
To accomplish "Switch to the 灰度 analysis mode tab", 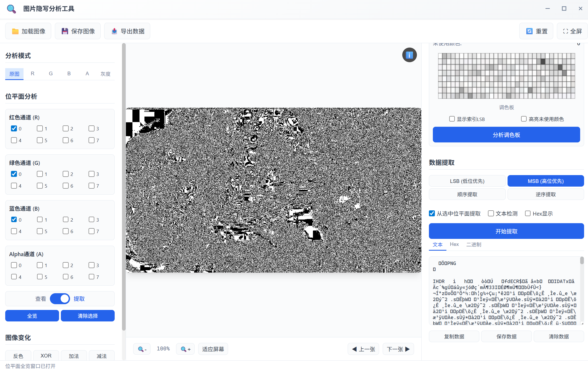I will (106, 74).
